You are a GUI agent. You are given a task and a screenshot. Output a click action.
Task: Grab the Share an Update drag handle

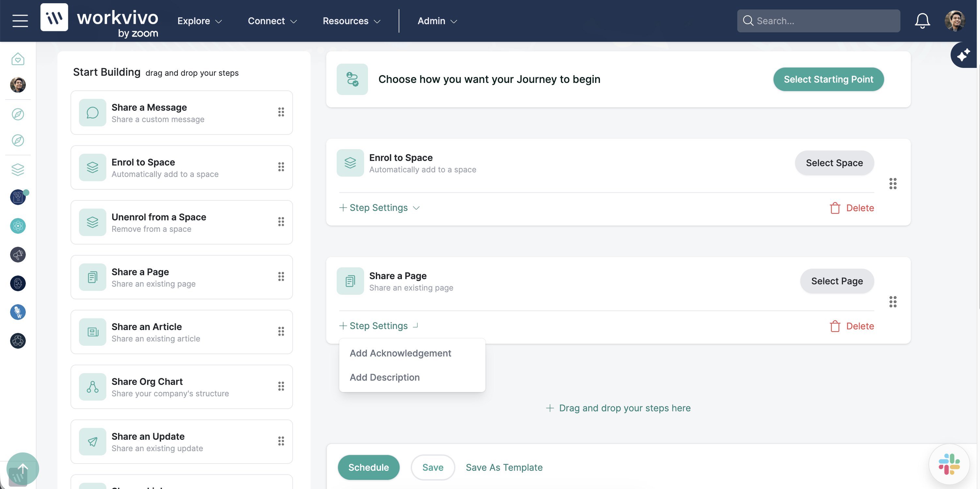pos(281,441)
